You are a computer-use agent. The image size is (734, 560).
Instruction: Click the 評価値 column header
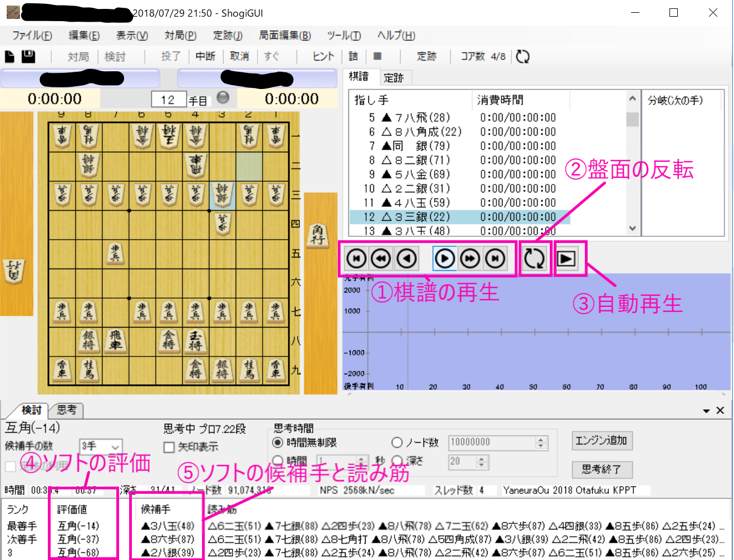[72, 509]
